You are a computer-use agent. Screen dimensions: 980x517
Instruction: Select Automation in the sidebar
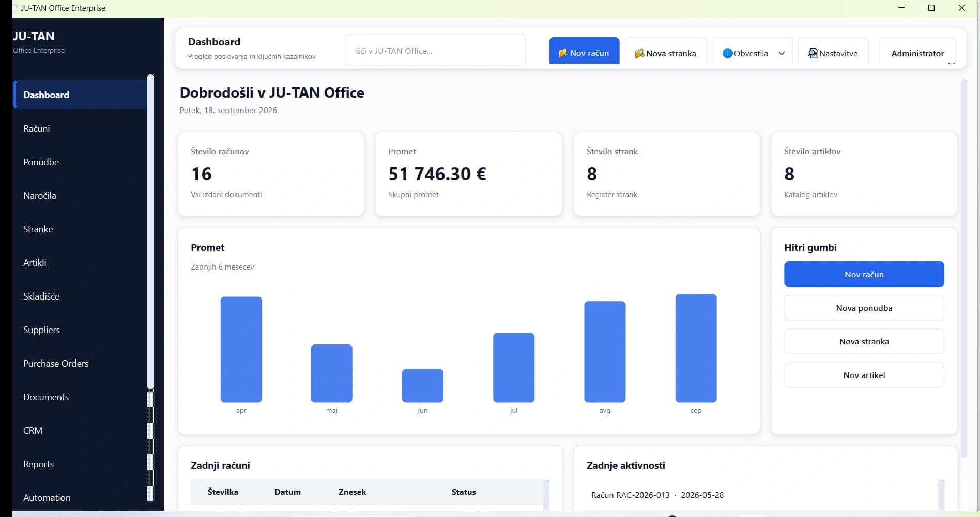80,497
